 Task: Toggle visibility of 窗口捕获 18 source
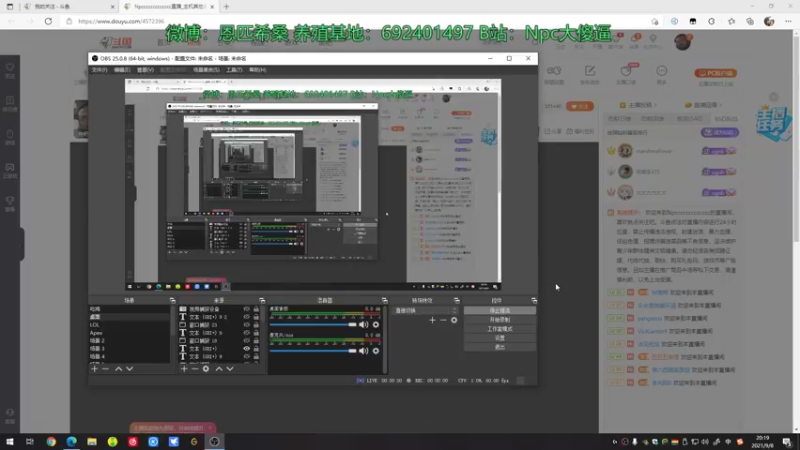click(x=246, y=340)
